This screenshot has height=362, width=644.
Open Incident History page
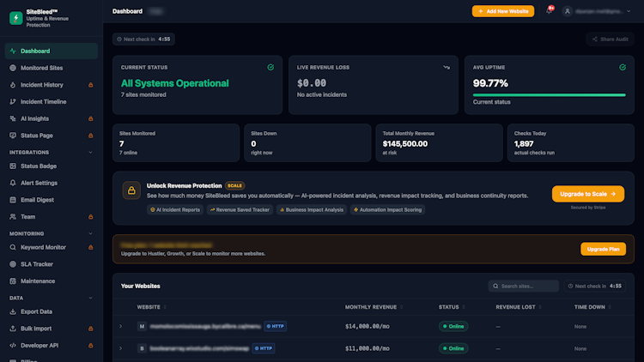pos(52,85)
